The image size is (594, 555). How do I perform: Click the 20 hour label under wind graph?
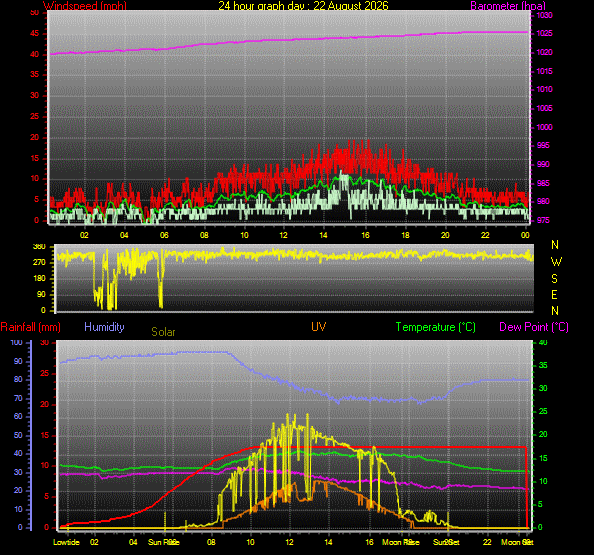pos(445,235)
